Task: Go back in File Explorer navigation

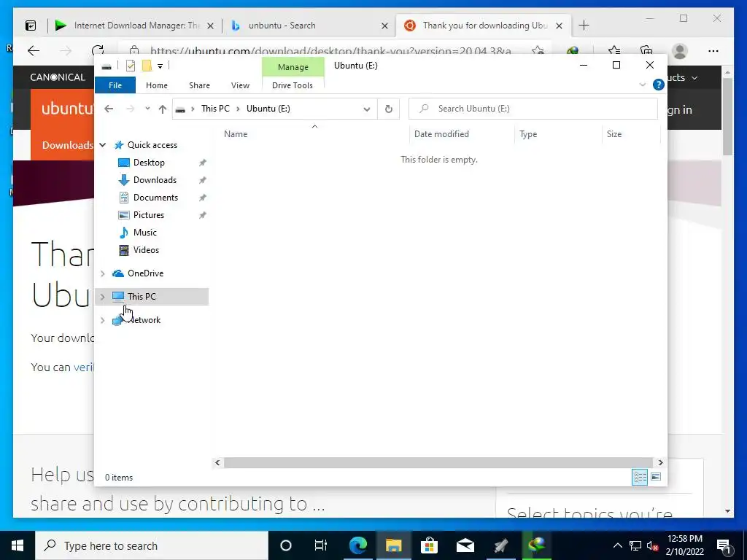Action: [x=109, y=109]
